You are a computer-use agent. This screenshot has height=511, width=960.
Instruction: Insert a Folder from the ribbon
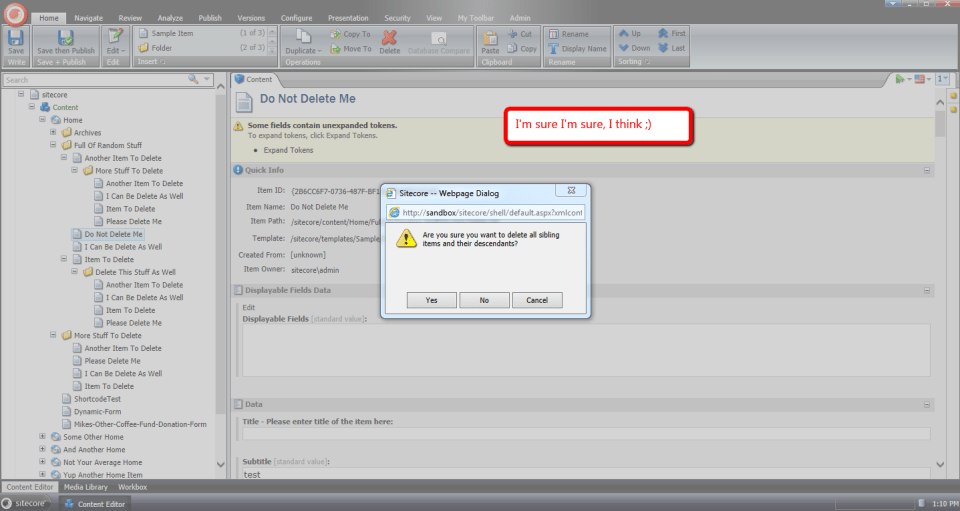pyautogui.click(x=155, y=48)
